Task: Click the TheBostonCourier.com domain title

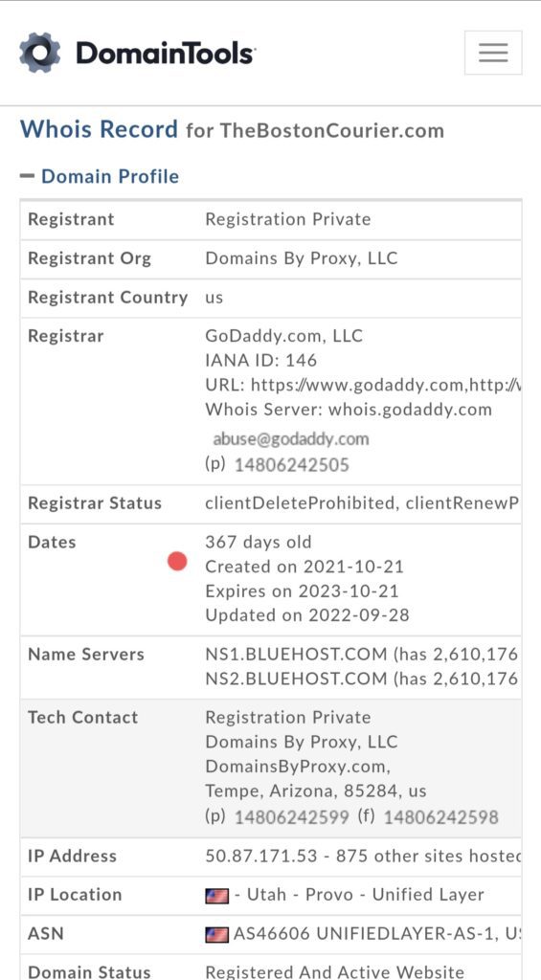Action: click(x=331, y=130)
